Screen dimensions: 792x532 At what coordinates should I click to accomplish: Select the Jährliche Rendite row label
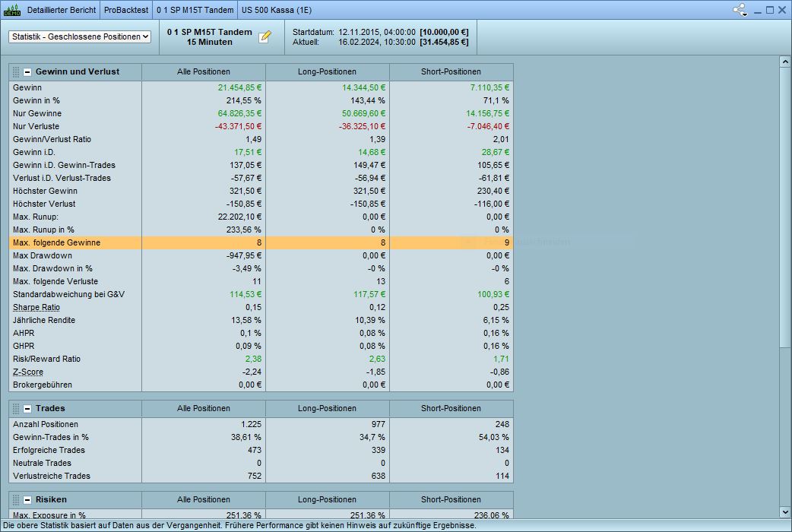(44, 320)
